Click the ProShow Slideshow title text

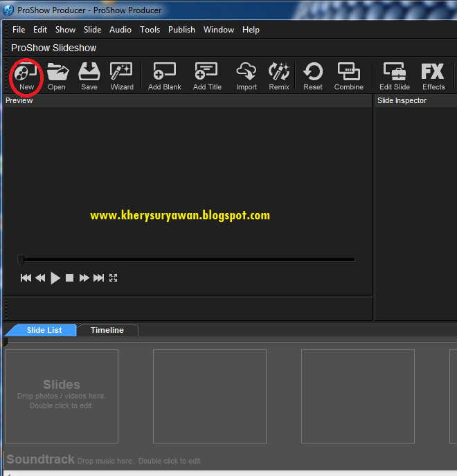click(53, 48)
